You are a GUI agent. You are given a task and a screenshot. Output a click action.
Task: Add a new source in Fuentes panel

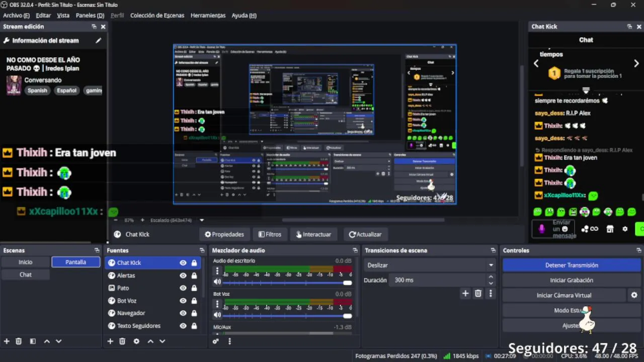tap(110, 341)
